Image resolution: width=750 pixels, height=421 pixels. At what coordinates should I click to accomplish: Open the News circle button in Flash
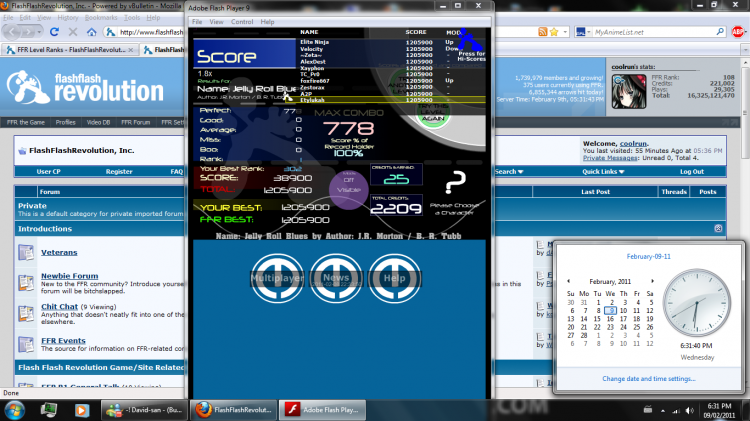(x=336, y=278)
